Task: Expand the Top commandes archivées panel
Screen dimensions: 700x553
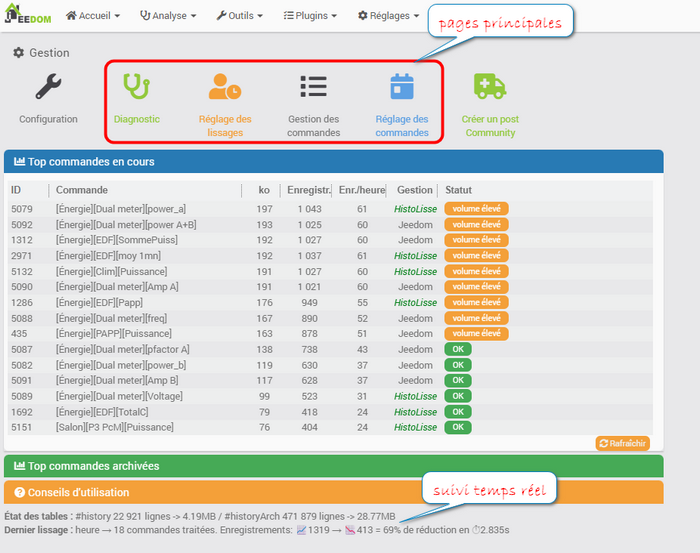Action: [x=333, y=466]
